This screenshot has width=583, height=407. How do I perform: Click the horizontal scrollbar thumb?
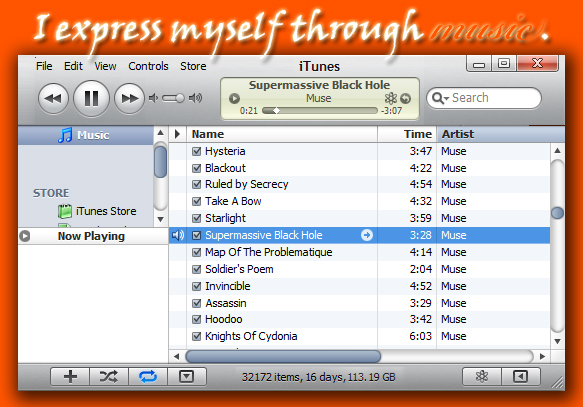283,356
